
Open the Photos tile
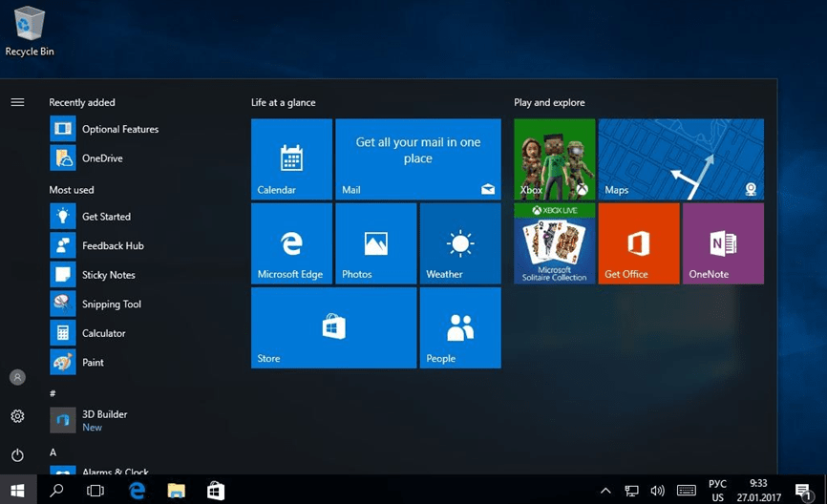[375, 243]
